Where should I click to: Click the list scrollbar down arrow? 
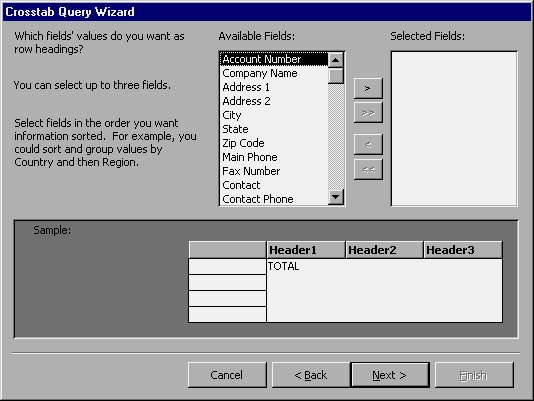click(336, 197)
